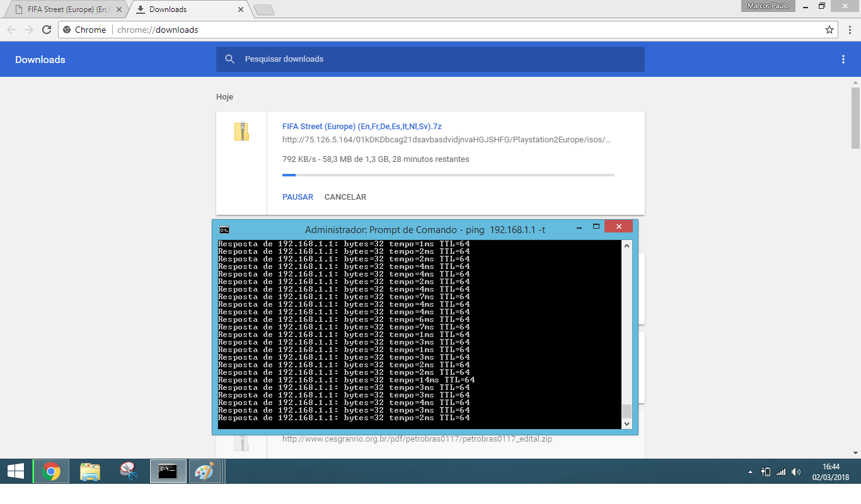Image resolution: width=861 pixels, height=504 pixels.
Task: Click the power and battery tray icon
Action: pyautogui.click(x=766, y=471)
